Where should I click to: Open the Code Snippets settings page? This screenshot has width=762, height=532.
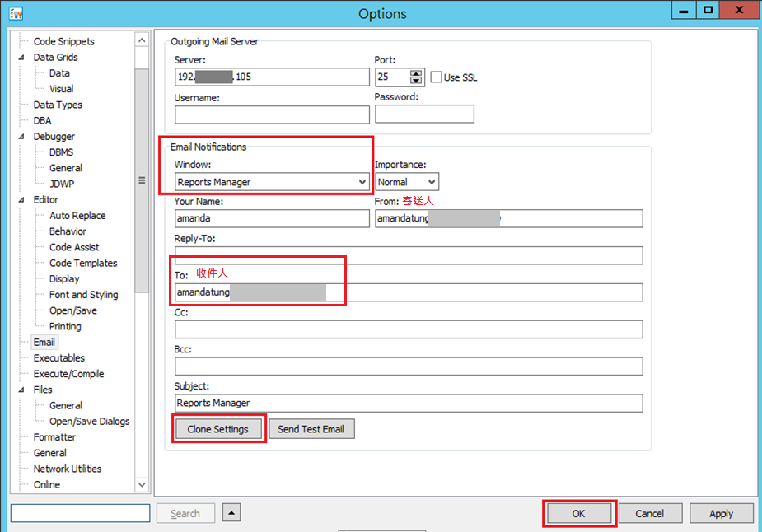tap(63, 40)
